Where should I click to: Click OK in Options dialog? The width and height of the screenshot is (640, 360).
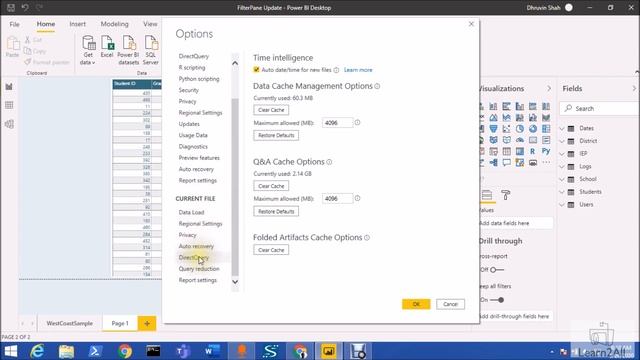(x=416, y=304)
